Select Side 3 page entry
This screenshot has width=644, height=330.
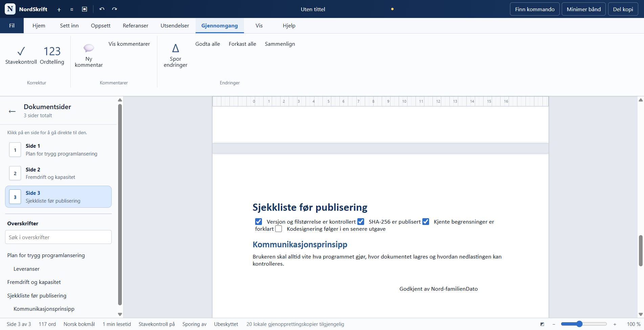coord(58,197)
